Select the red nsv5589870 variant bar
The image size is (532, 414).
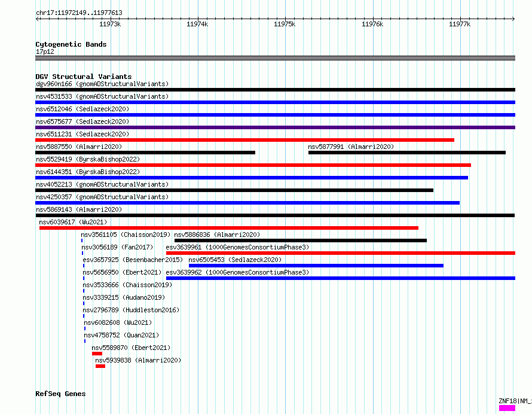click(x=97, y=354)
